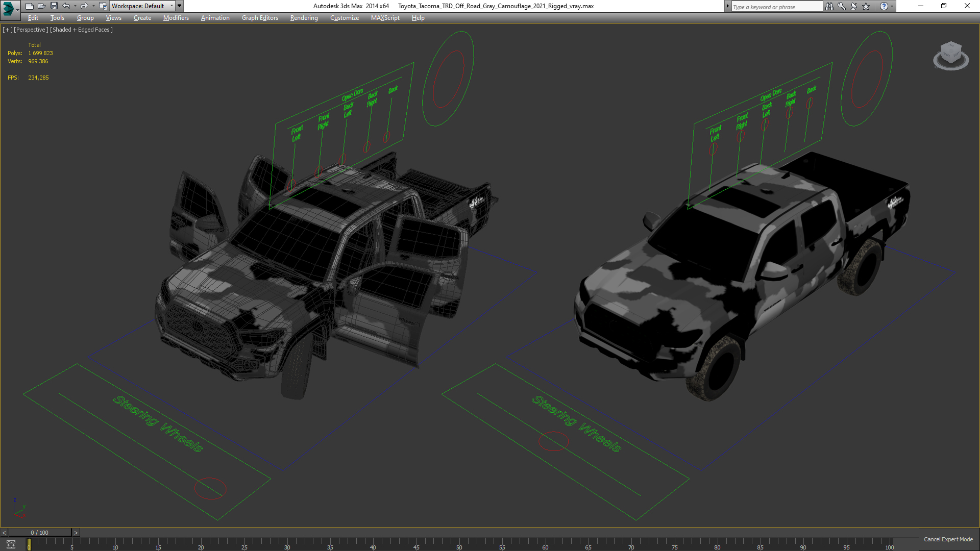Open the MAXScript menu

(385, 18)
